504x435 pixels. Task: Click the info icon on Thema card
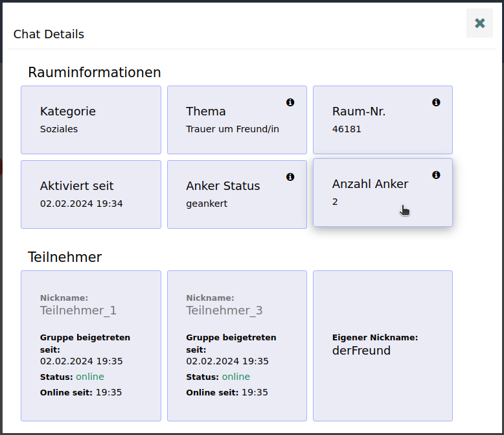[x=290, y=102]
